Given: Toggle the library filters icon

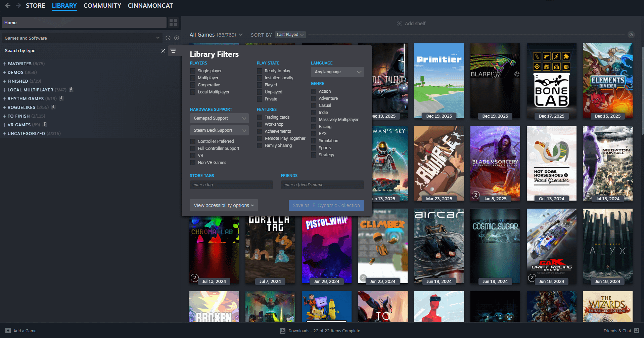Looking at the screenshot, I should [x=173, y=51].
